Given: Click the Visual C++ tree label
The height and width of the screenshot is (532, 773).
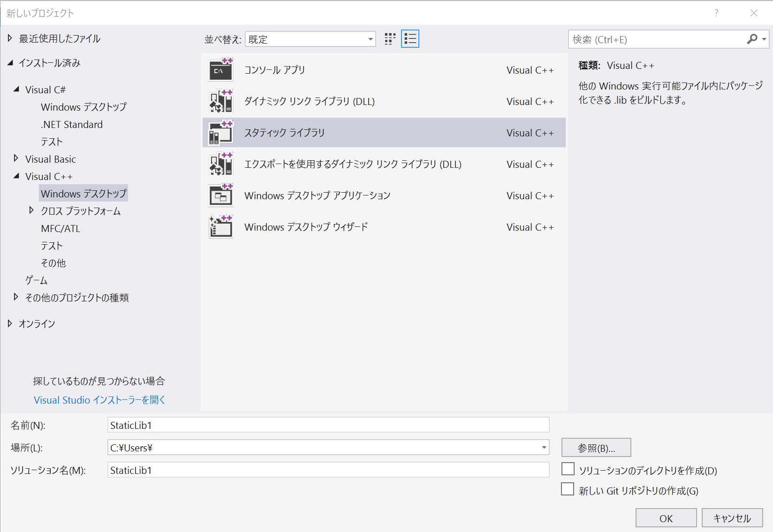Looking at the screenshot, I should click(x=49, y=176).
